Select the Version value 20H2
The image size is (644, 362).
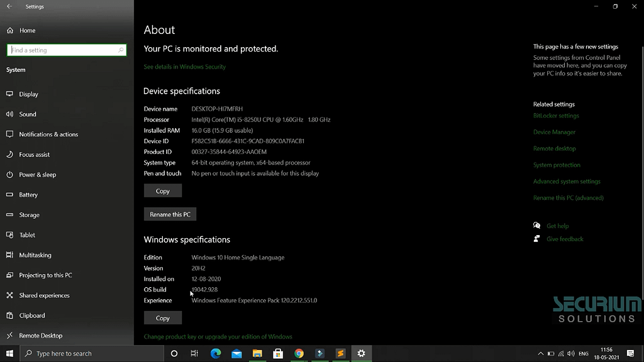pos(198,268)
